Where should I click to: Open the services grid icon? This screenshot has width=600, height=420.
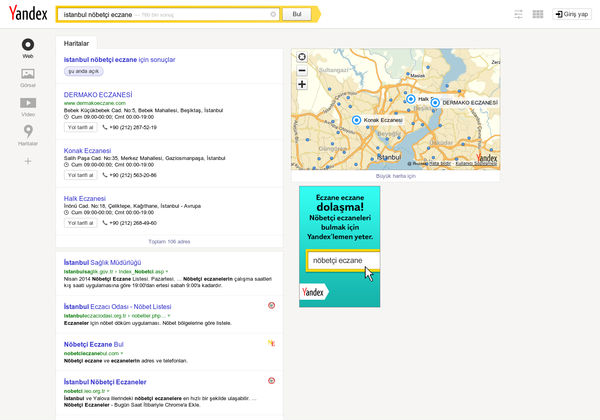point(538,14)
